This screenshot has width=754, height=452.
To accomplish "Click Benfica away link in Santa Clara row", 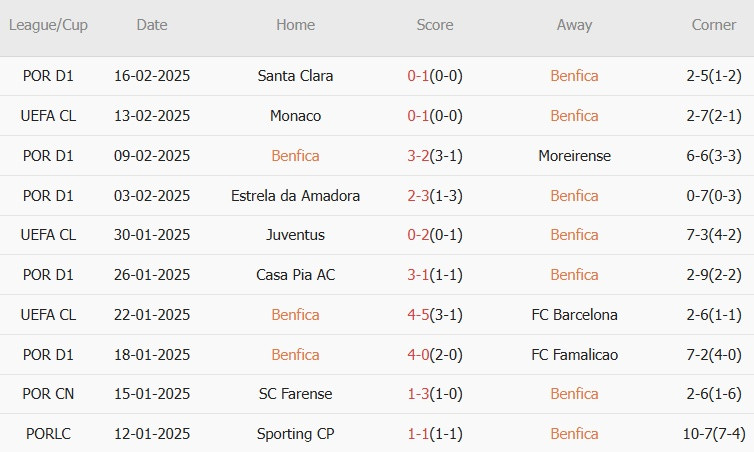I will tap(574, 76).
